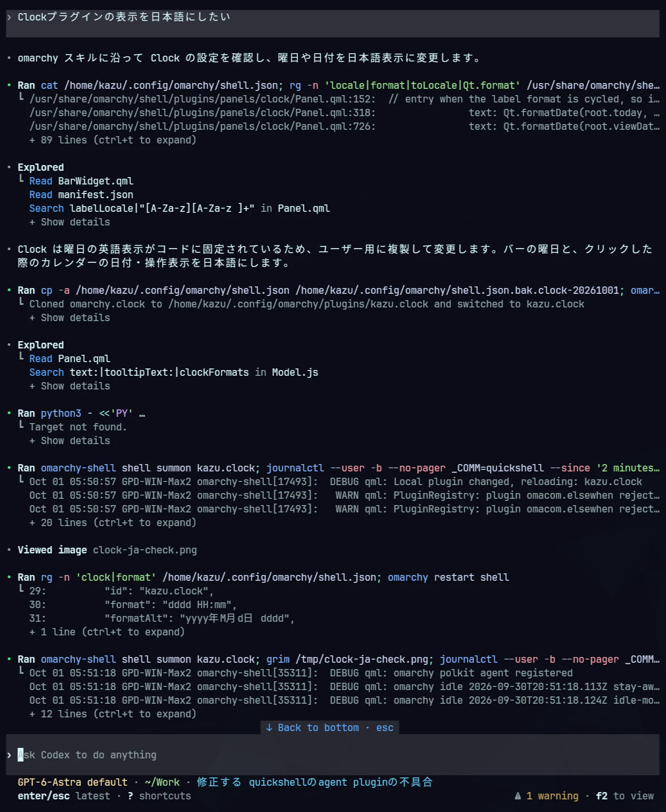Click output line '"id": "kazu.clock"'

pos(159,591)
